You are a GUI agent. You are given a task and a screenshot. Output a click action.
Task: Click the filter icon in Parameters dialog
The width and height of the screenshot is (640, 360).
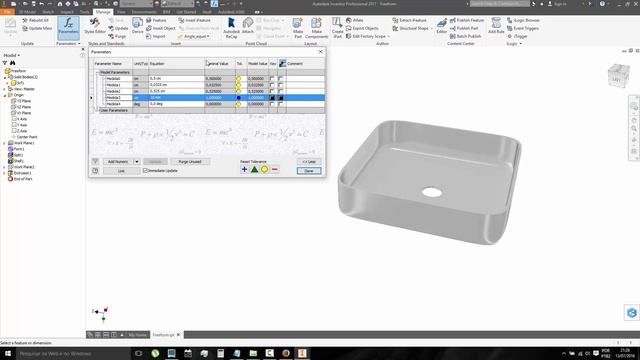(x=95, y=162)
